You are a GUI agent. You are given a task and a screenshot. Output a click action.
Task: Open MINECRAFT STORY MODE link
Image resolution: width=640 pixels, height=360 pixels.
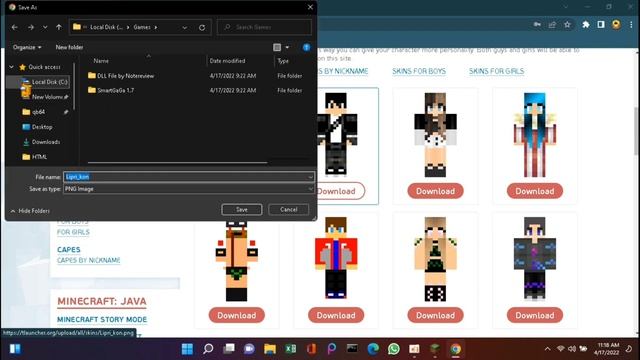(x=102, y=320)
